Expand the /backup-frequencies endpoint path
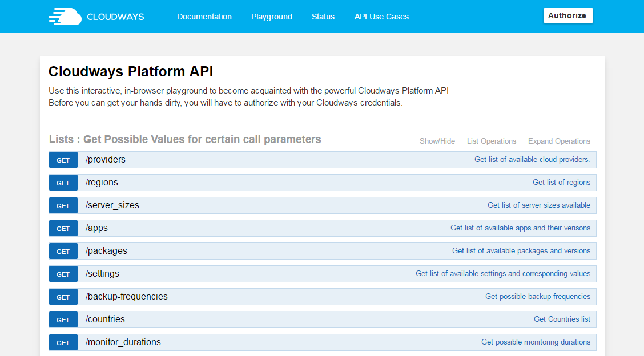Screen dimensions: 644x356 point(127,297)
